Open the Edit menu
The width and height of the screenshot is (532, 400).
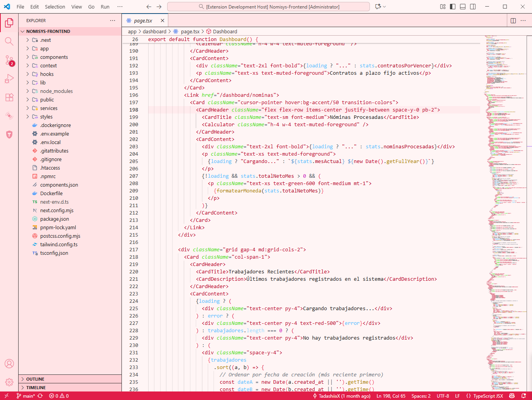[x=34, y=7]
